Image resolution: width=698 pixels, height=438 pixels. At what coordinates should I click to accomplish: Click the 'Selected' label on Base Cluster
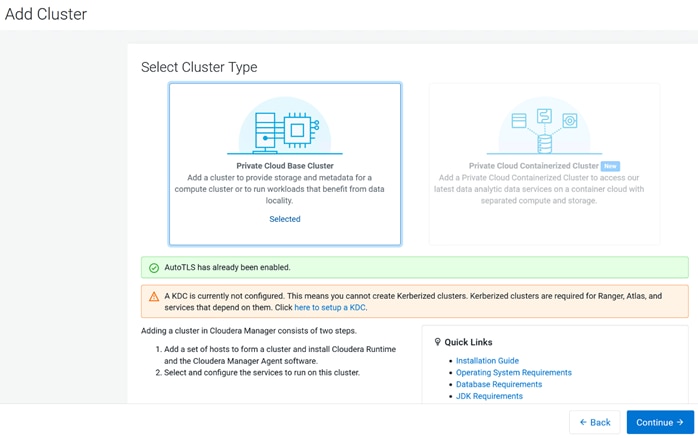tap(285, 219)
